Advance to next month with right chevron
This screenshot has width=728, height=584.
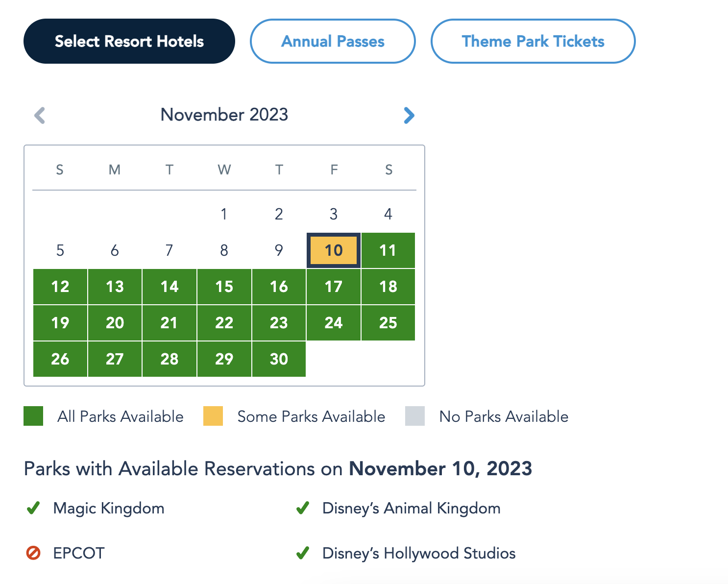pos(409,116)
